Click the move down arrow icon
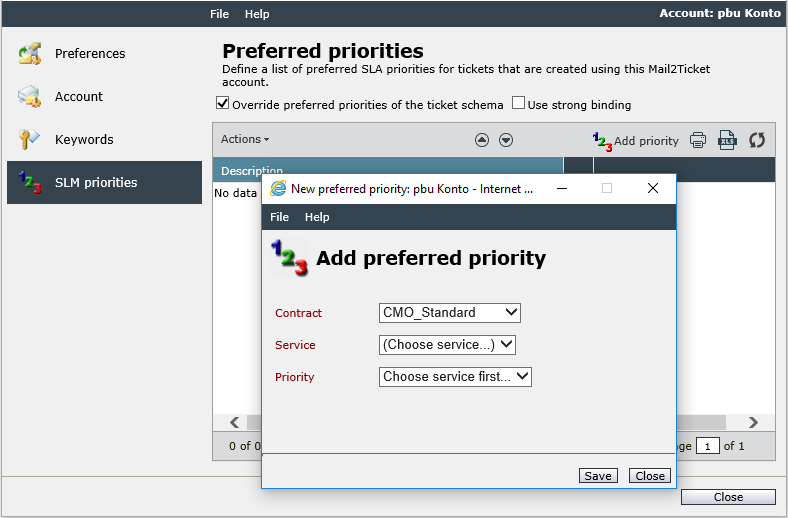 506,140
